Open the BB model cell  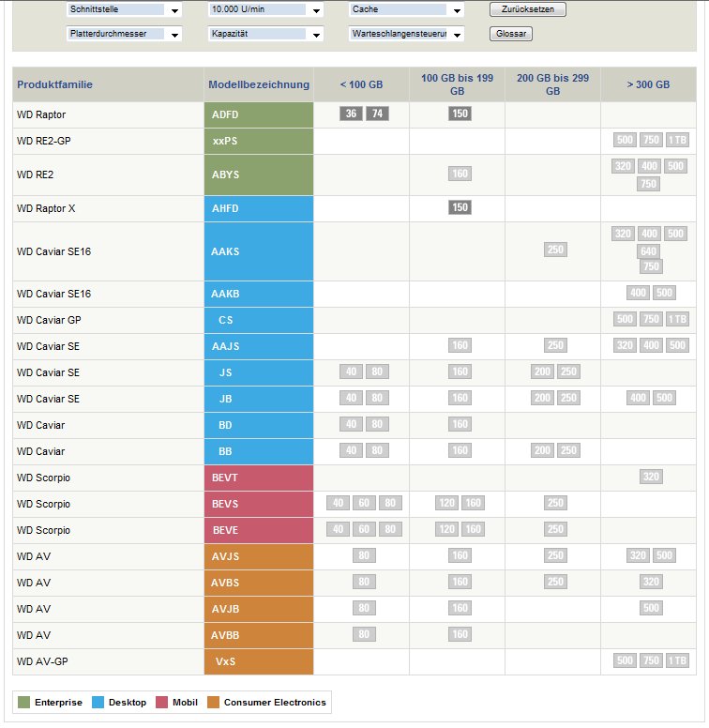tap(259, 452)
